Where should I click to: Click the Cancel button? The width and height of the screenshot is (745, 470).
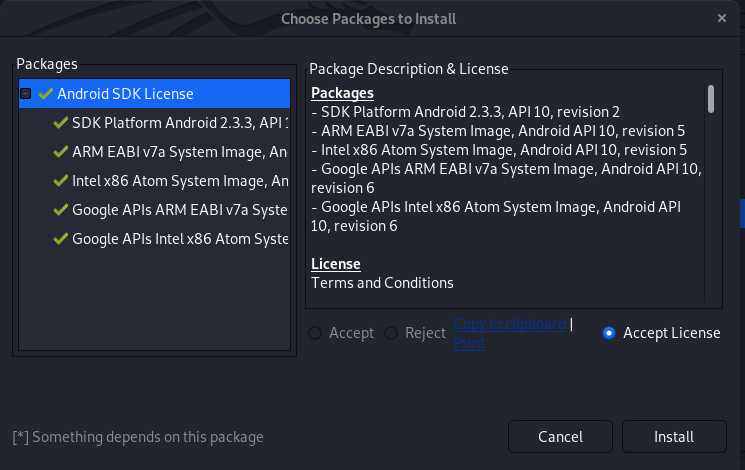pyautogui.click(x=560, y=437)
